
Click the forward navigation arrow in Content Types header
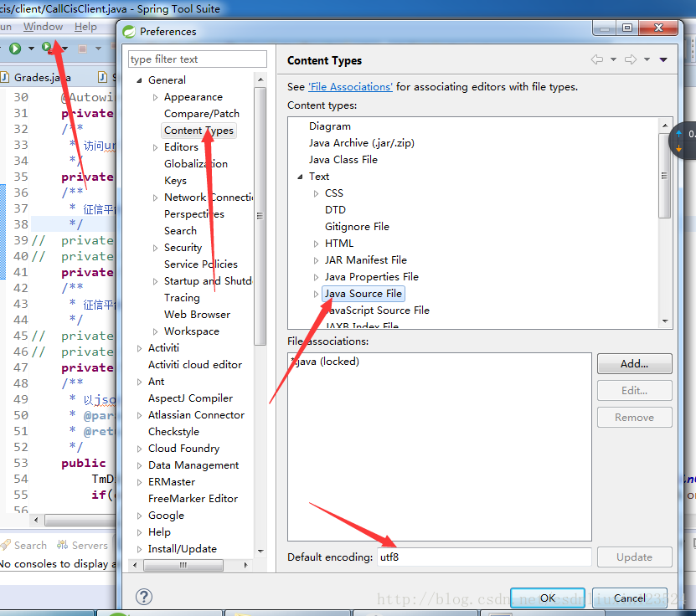point(631,59)
